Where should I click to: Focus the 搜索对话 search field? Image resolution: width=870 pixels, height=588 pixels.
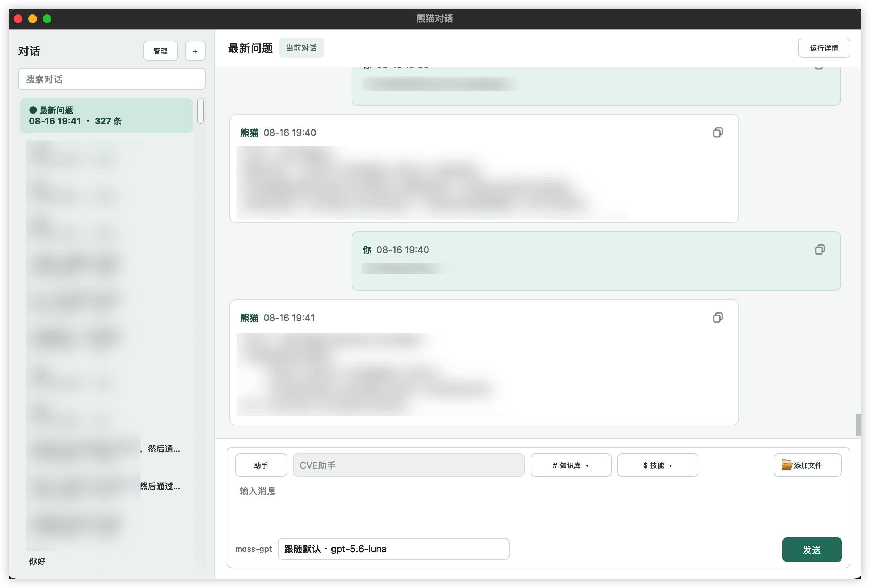pos(111,79)
